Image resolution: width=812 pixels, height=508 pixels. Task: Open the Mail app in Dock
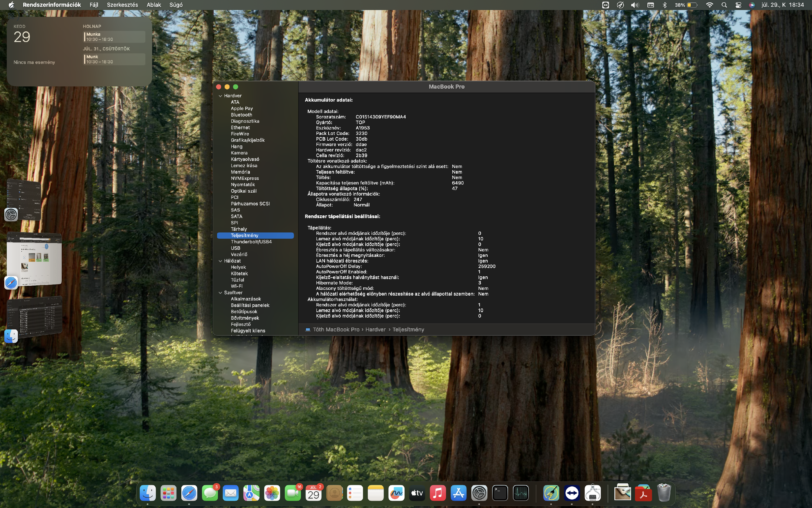pos(231,493)
